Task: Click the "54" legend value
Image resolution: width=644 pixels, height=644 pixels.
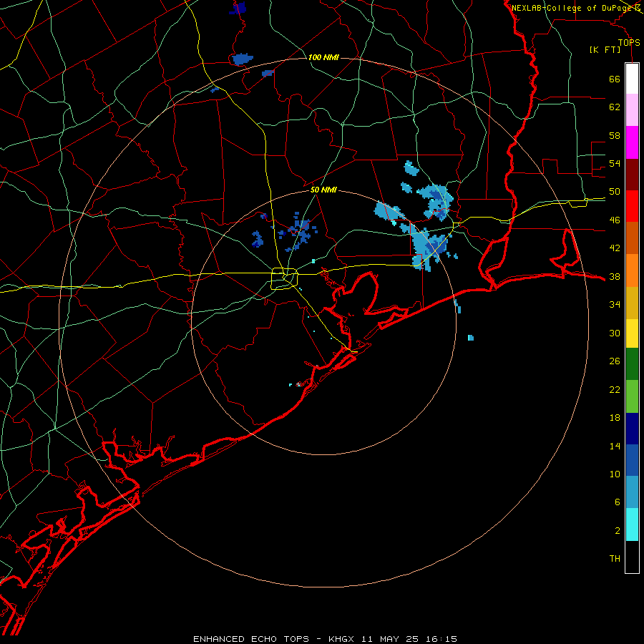Action: [x=615, y=163]
